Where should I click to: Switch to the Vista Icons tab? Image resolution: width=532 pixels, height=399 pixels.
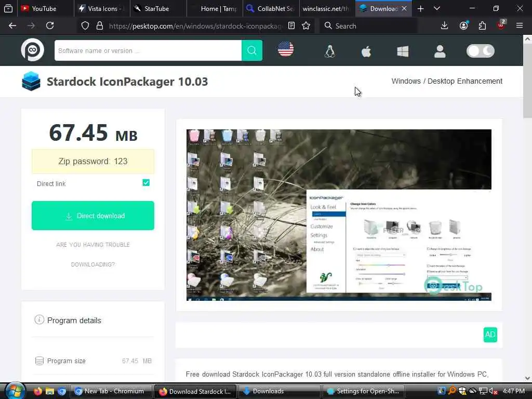coord(102,8)
